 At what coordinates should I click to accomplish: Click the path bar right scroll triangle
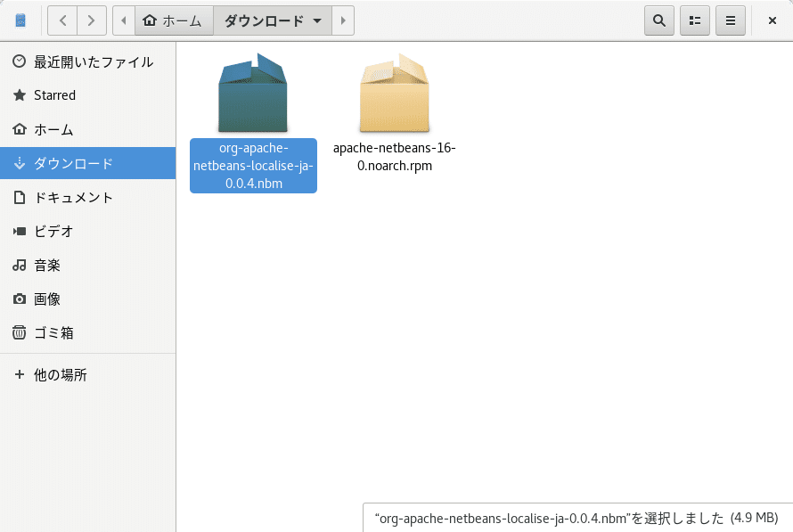coord(343,20)
